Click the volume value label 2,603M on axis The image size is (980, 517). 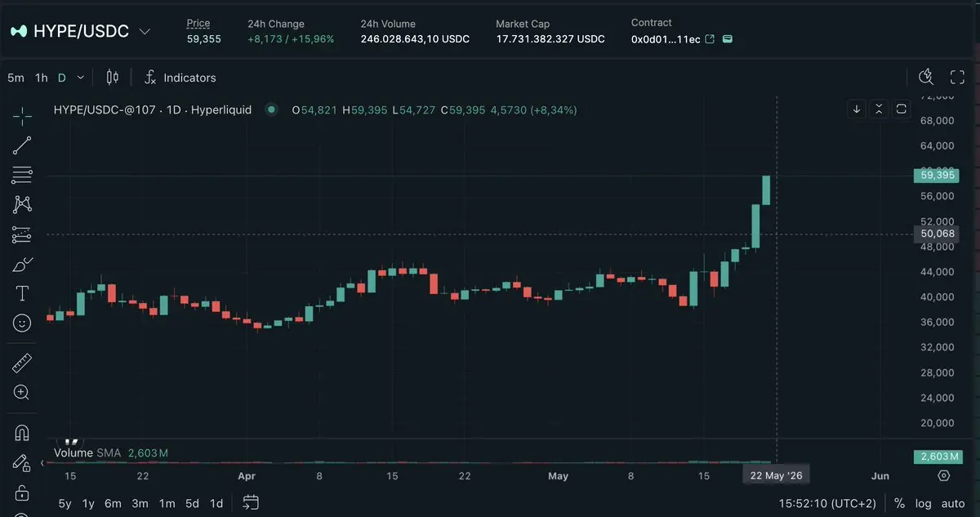pos(937,457)
